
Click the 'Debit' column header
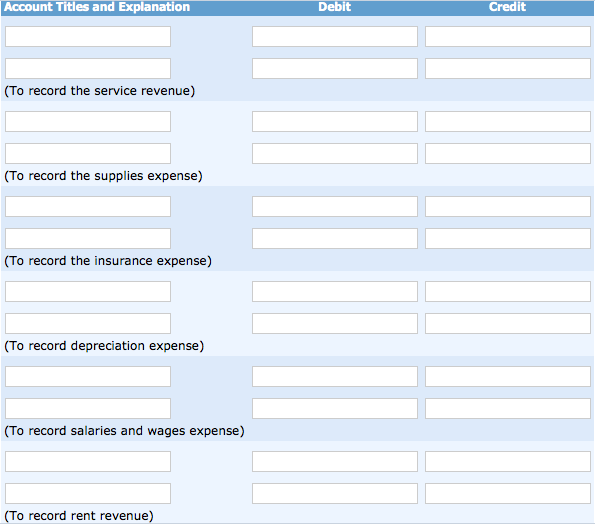point(335,7)
